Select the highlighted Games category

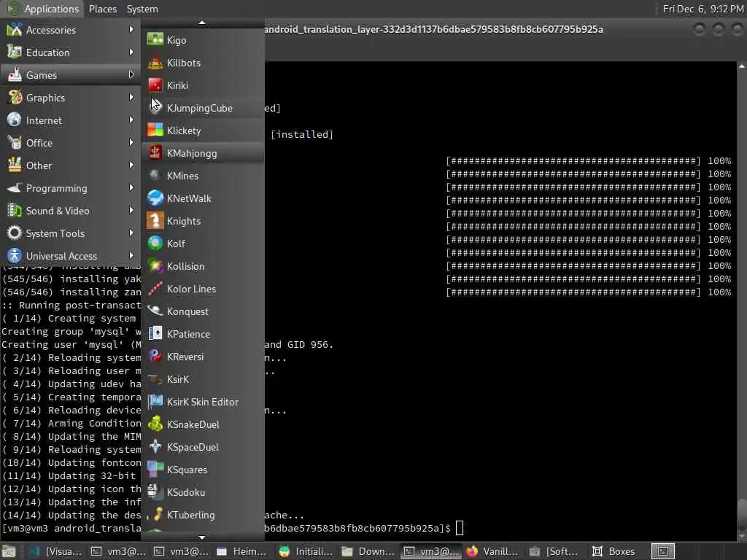coord(71,75)
